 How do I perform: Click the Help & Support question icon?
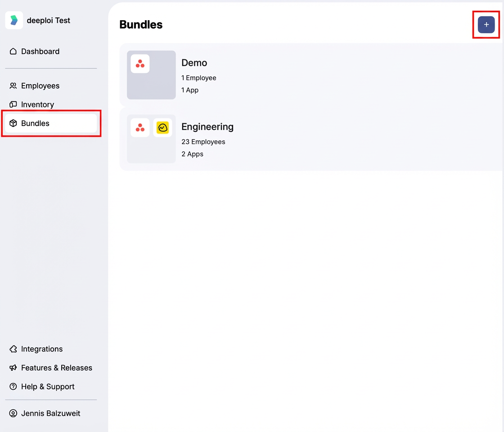pyautogui.click(x=13, y=387)
